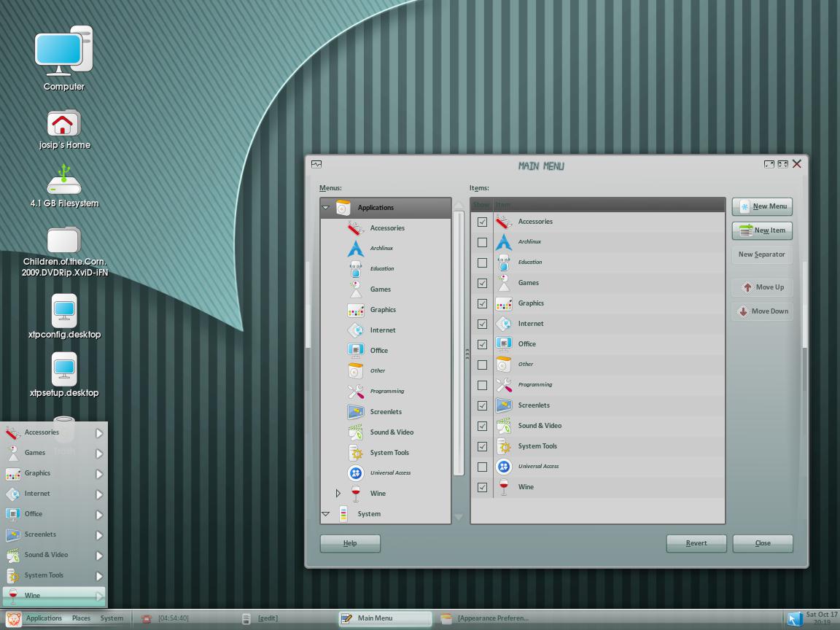Click Wine glass icon in Items list
The image size is (840, 630).
[504, 487]
